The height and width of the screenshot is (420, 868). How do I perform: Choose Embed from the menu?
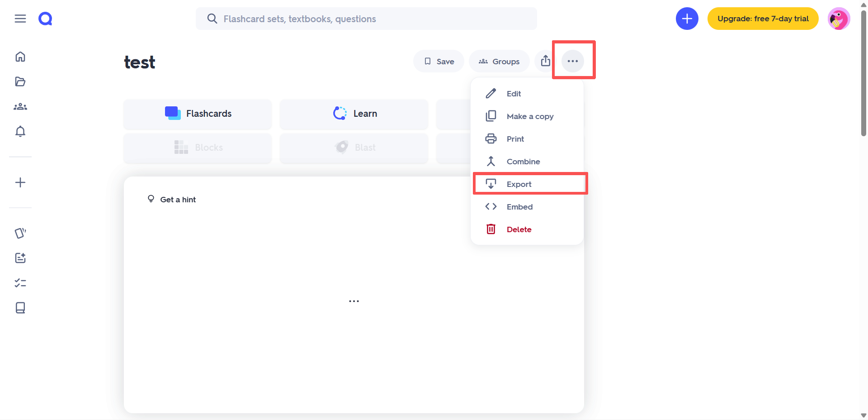[x=527, y=207]
